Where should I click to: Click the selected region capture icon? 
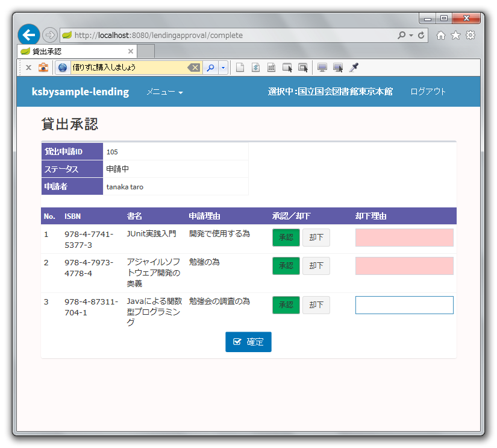coord(271,68)
